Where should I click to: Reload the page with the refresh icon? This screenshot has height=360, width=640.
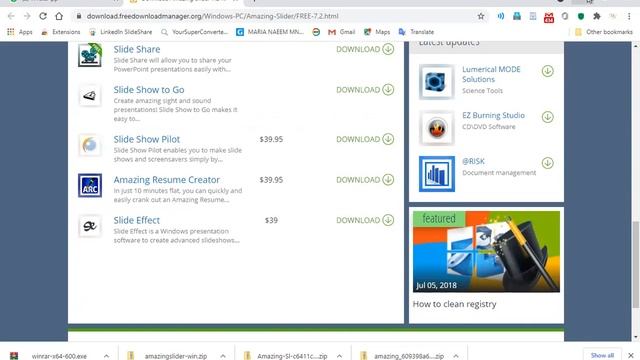tap(43, 16)
